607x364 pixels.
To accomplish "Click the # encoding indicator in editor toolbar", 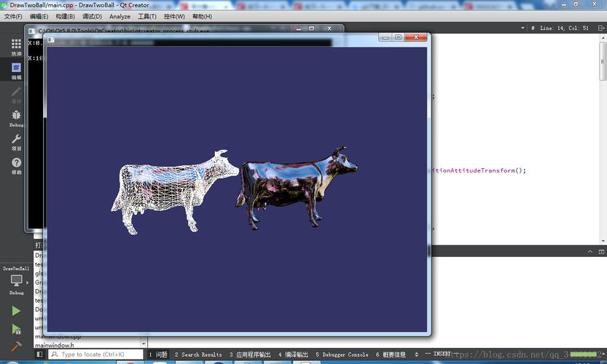I will tap(533, 28).
